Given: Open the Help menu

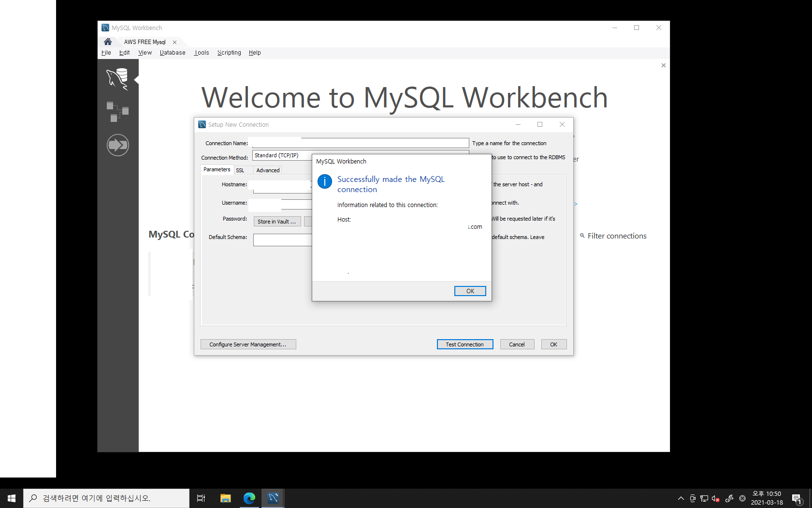Looking at the screenshot, I should tap(255, 53).
